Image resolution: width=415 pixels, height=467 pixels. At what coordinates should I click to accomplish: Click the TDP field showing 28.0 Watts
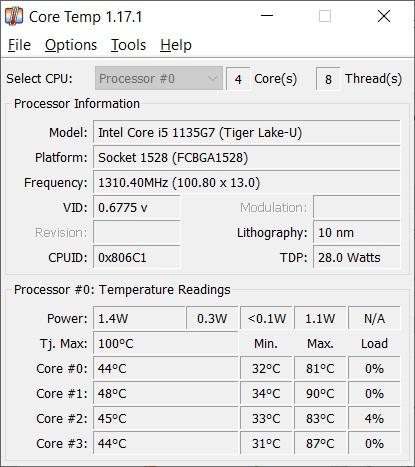tap(356, 258)
